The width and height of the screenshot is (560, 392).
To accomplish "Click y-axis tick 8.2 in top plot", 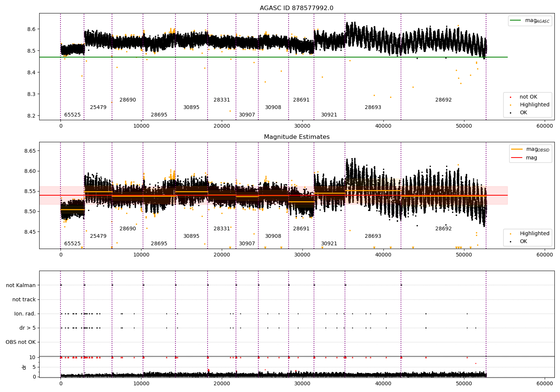I will (x=31, y=116).
